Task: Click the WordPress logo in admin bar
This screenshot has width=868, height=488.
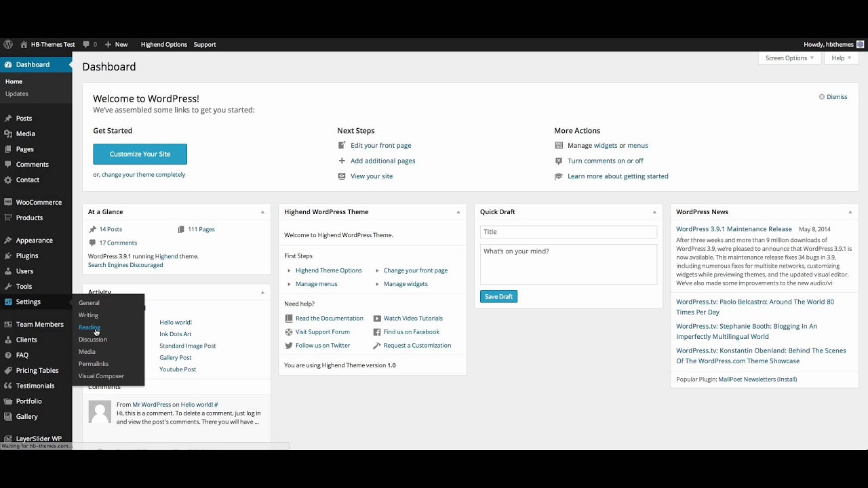Action: (x=8, y=45)
